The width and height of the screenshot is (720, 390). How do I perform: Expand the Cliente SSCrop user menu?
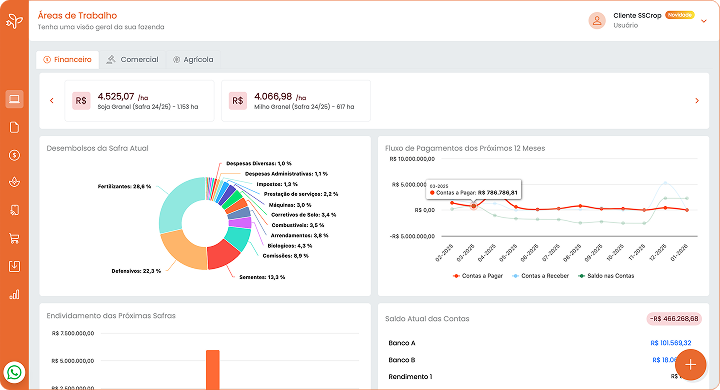703,21
